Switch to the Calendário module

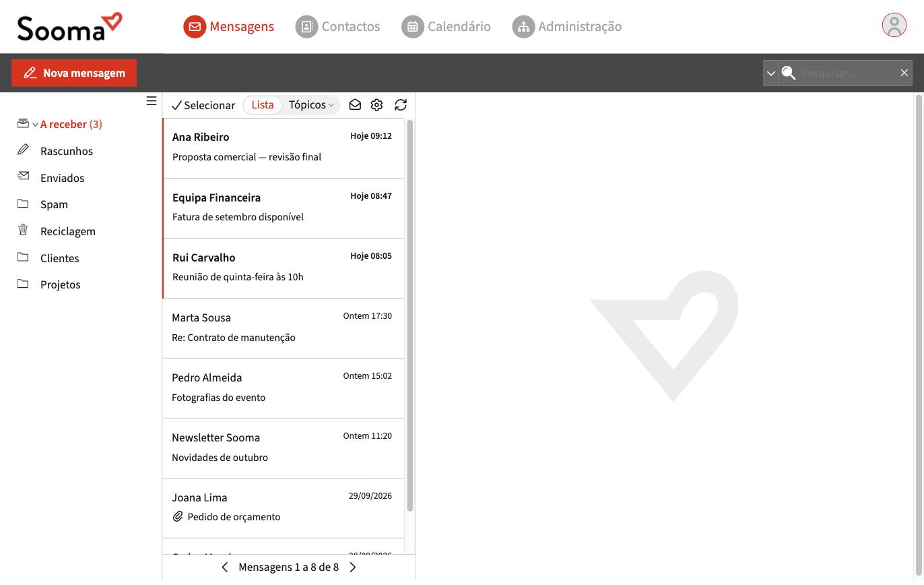pyautogui.click(x=446, y=26)
